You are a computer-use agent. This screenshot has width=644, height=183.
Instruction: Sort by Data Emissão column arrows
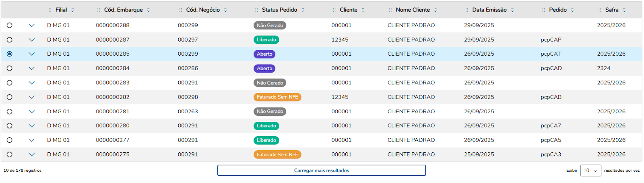512,10
